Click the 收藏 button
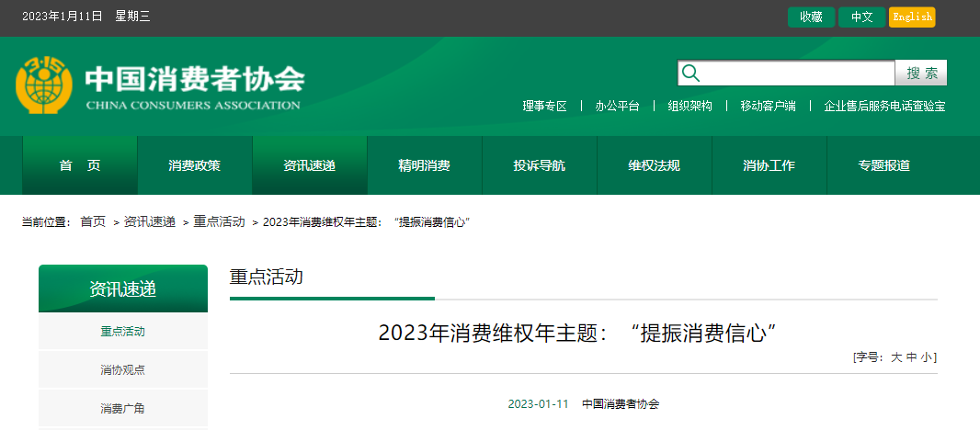The image size is (980, 430). 811,17
